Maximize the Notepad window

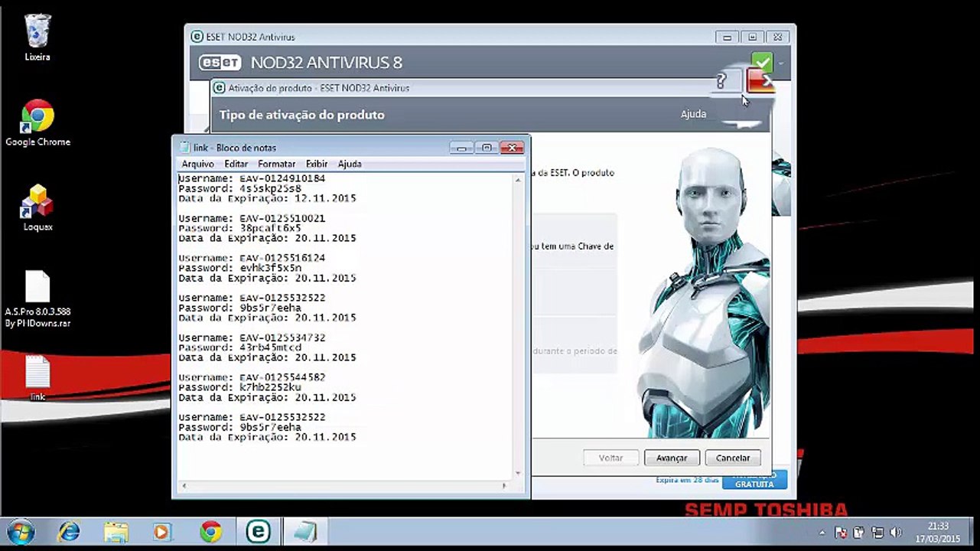click(487, 148)
